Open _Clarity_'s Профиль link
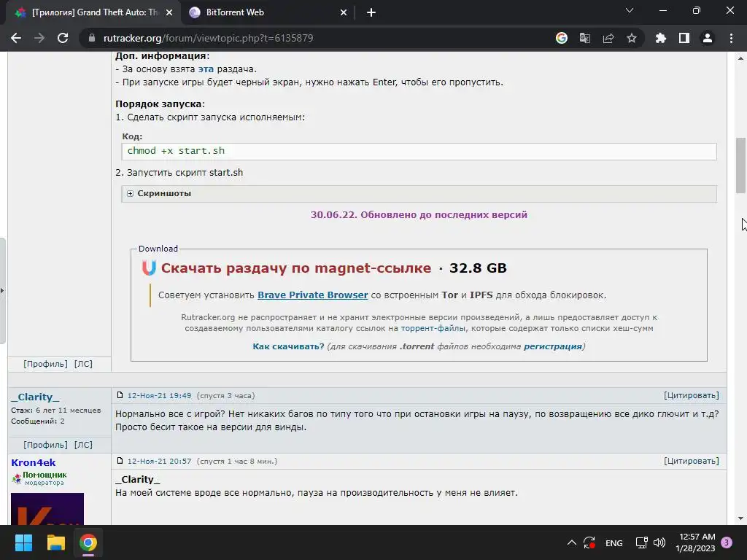The width and height of the screenshot is (747, 560). (46, 445)
